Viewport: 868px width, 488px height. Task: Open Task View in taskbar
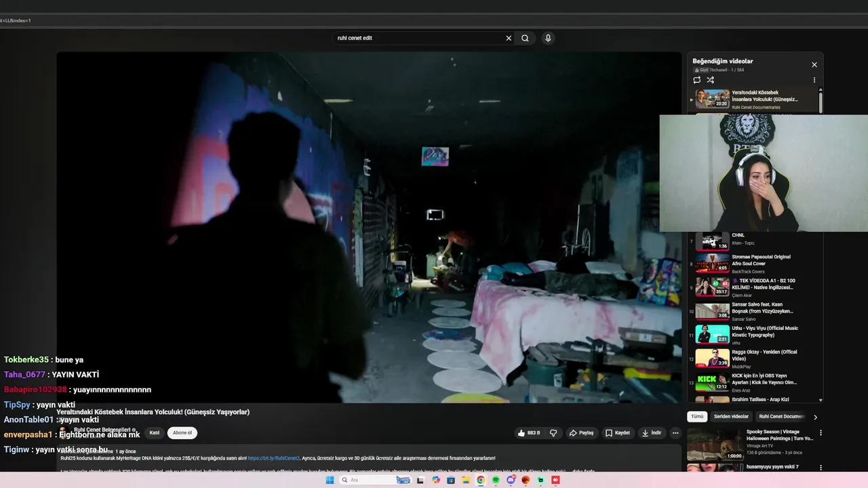click(x=420, y=480)
